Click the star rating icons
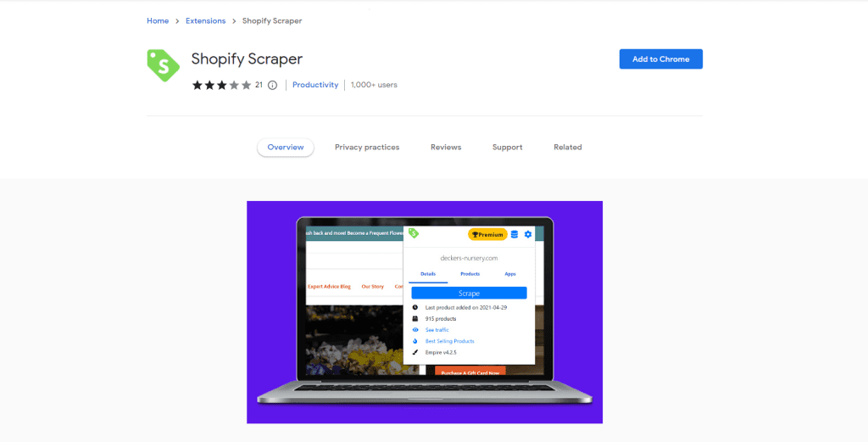The image size is (868, 442). coord(221,86)
